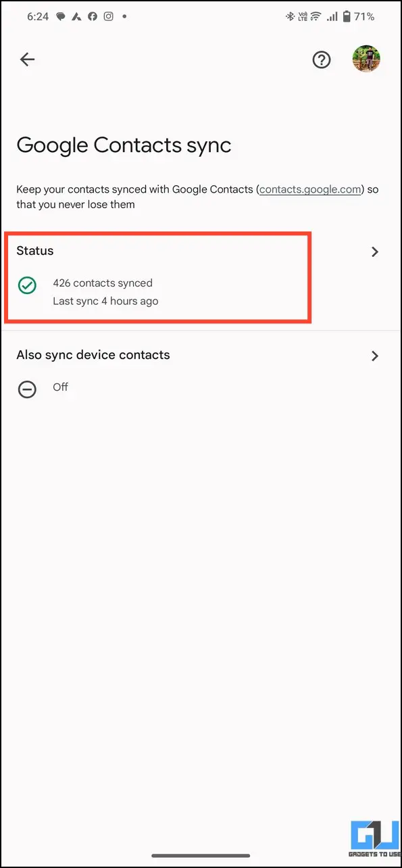
Task: Tap the battery icon in status bar
Action: pos(347,16)
